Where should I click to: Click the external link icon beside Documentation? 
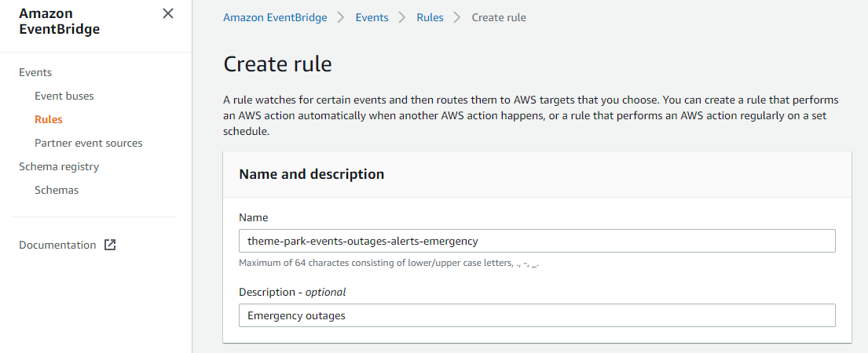click(x=110, y=245)
